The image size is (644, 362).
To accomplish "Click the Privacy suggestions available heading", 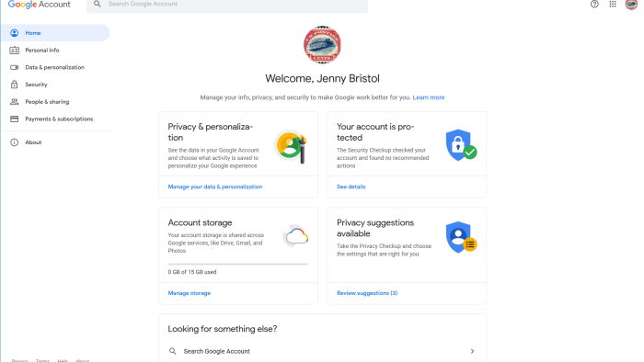I will coord(375,228).
